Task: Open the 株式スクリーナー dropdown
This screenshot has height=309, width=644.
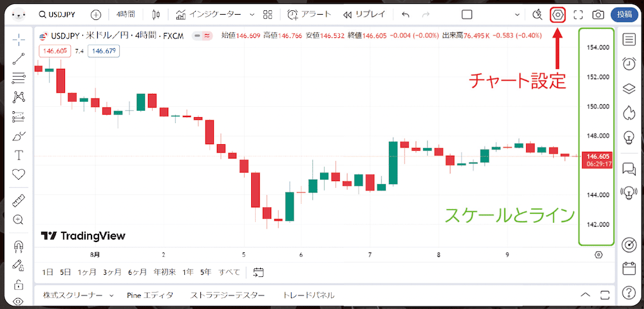Action: [78, 295]
